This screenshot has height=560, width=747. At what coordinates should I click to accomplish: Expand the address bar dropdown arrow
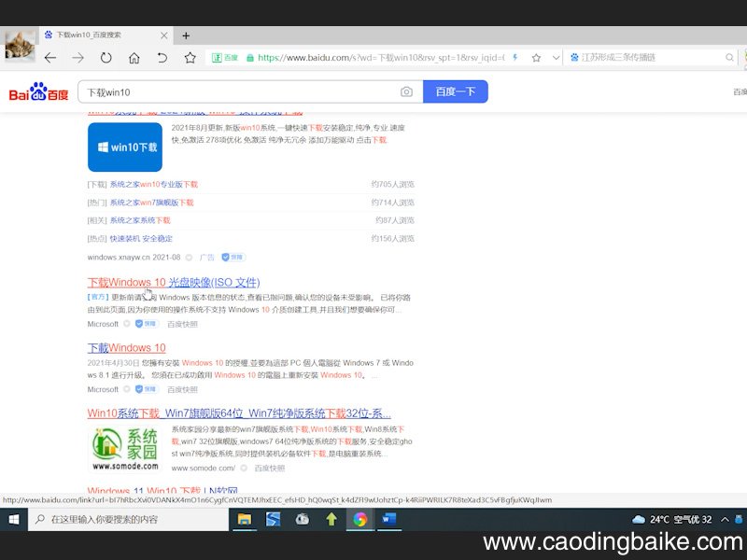(x=556, y=58)
